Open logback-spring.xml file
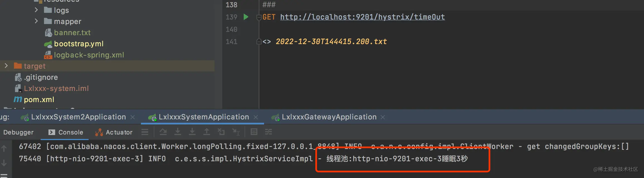644x178 pixels. pos(84,55)
